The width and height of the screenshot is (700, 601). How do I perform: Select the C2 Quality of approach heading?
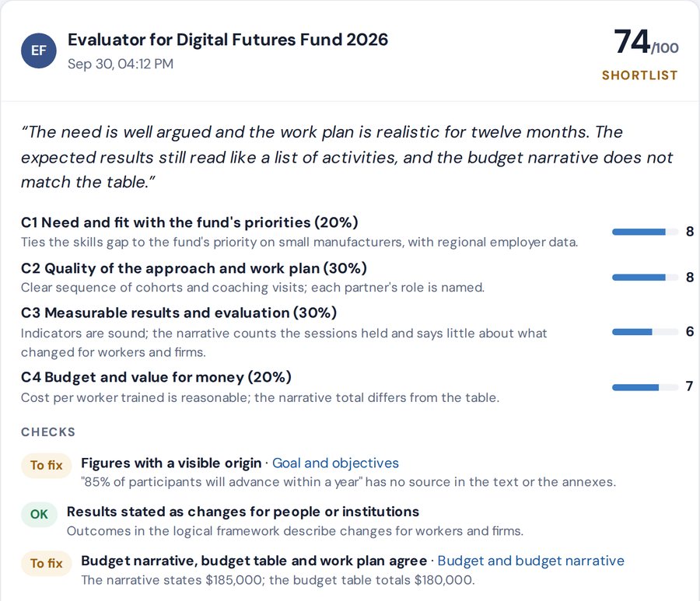pyautogui.click(x=194, y=268)
